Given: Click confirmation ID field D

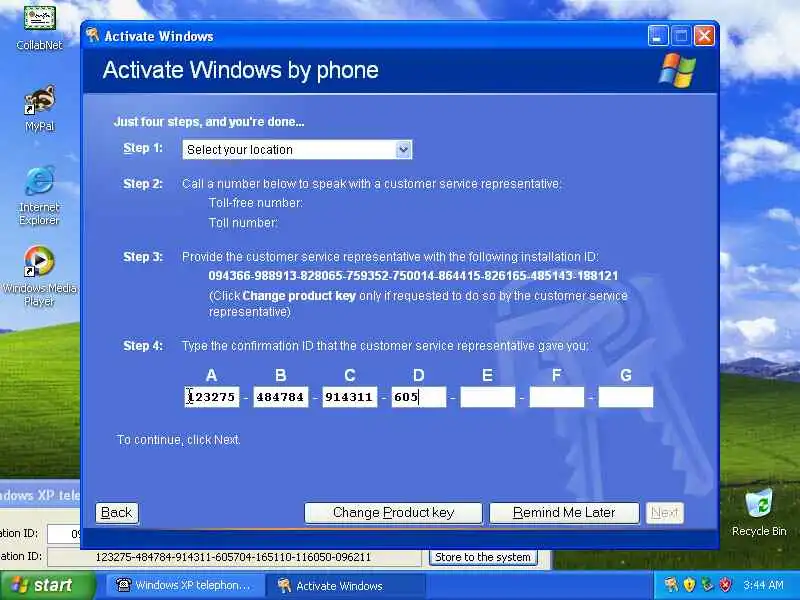Looking at the screenshot, I should 418,397.
